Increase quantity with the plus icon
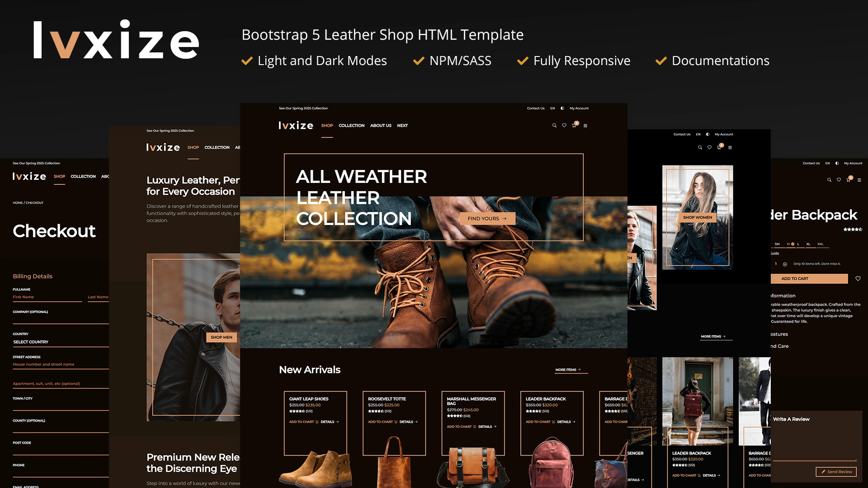 tap(785, 264)
